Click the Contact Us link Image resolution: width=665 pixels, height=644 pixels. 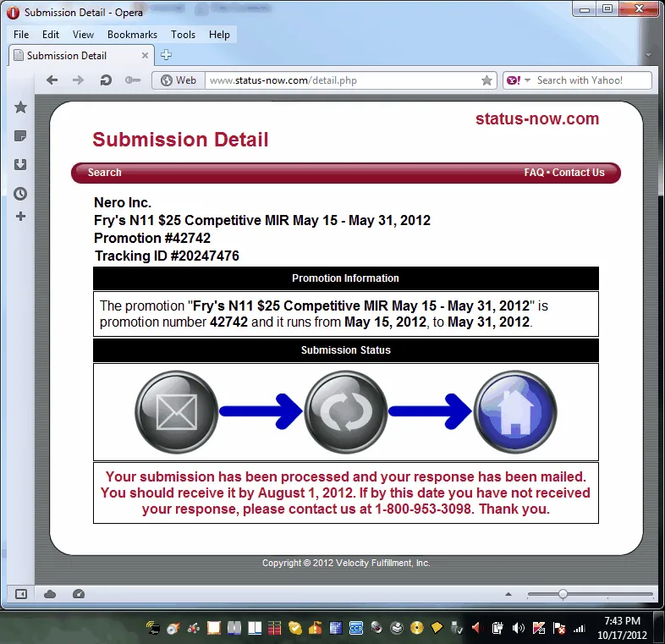578,173
